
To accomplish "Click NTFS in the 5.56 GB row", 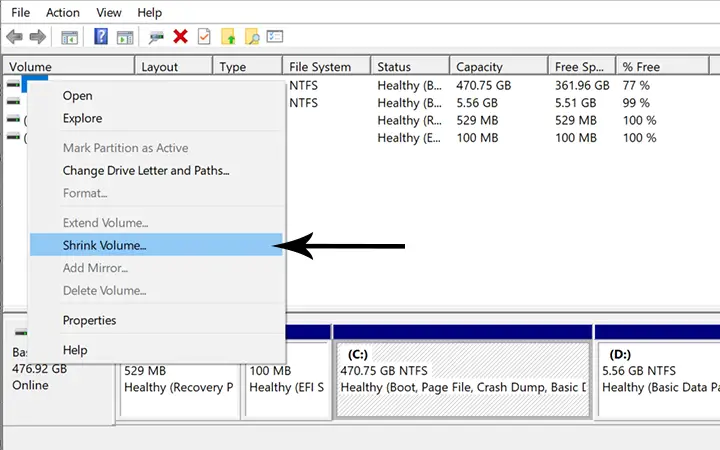I will 304,103.
